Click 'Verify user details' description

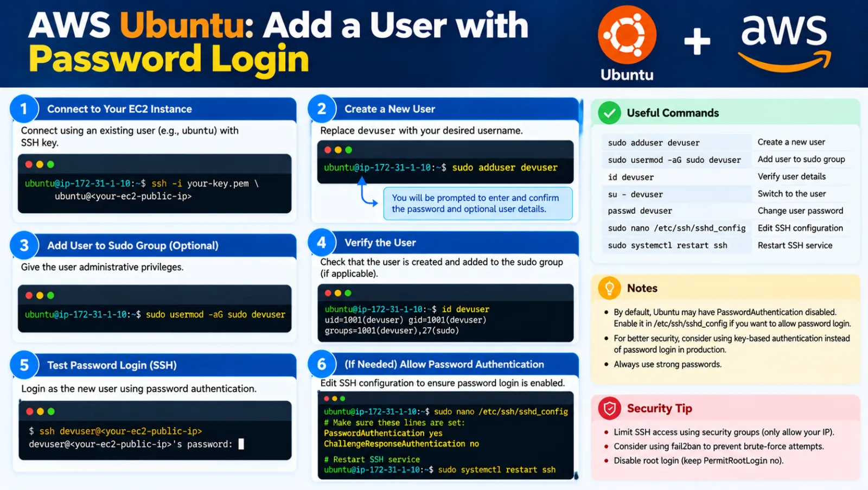792,177
